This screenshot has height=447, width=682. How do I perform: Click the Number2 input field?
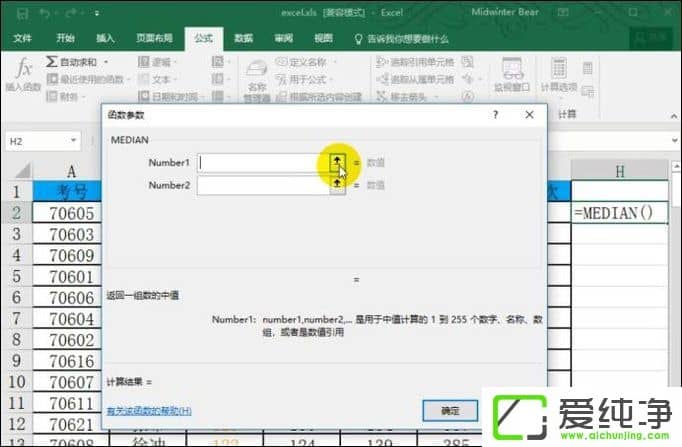point(263,186)
